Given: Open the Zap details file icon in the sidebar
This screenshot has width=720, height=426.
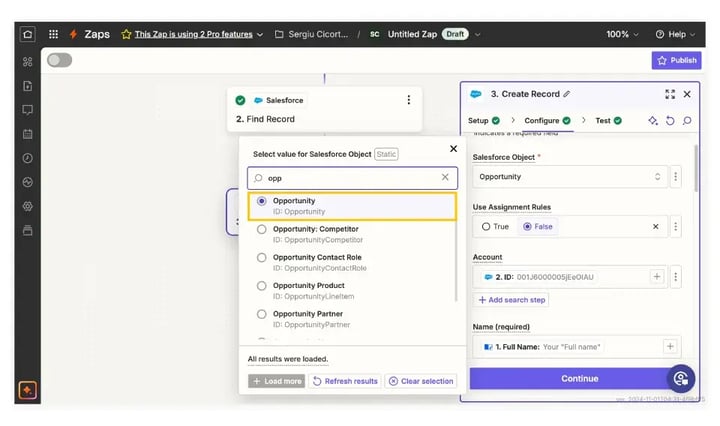Looking at the screenshot, I should coord(28,86).
